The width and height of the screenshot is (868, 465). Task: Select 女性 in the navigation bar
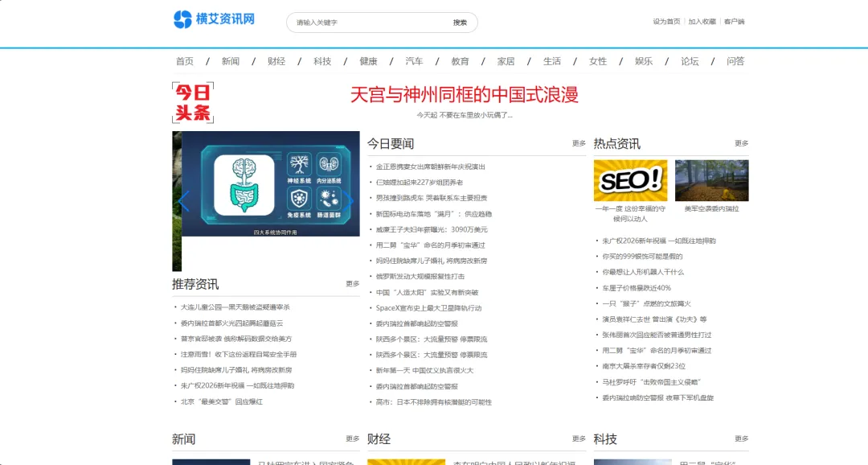(598, 61)
